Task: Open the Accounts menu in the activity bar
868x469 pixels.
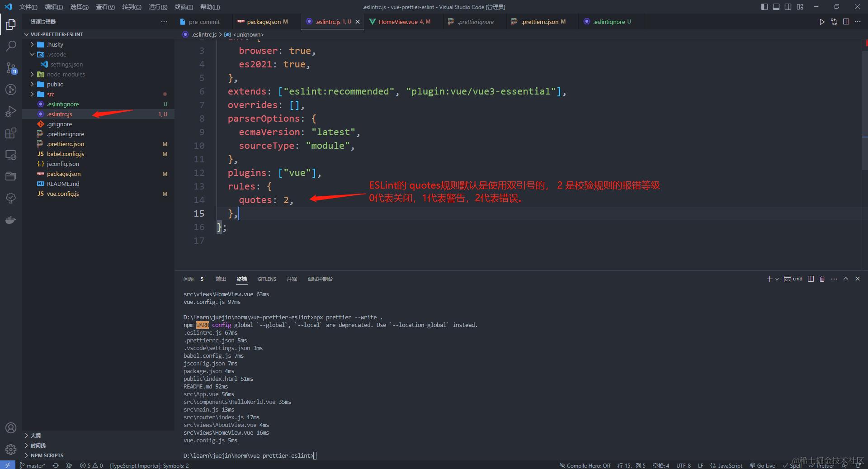Action: (x=11, y=428)
